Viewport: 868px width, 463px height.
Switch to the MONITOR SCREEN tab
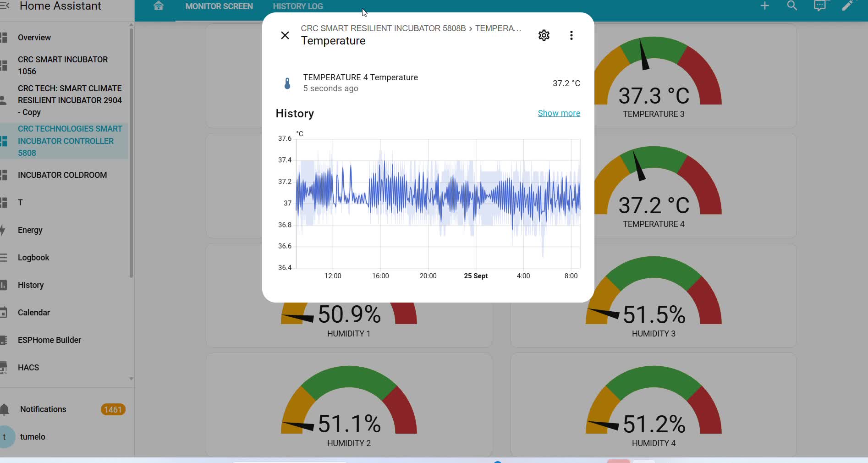click(x=219, y=6)
